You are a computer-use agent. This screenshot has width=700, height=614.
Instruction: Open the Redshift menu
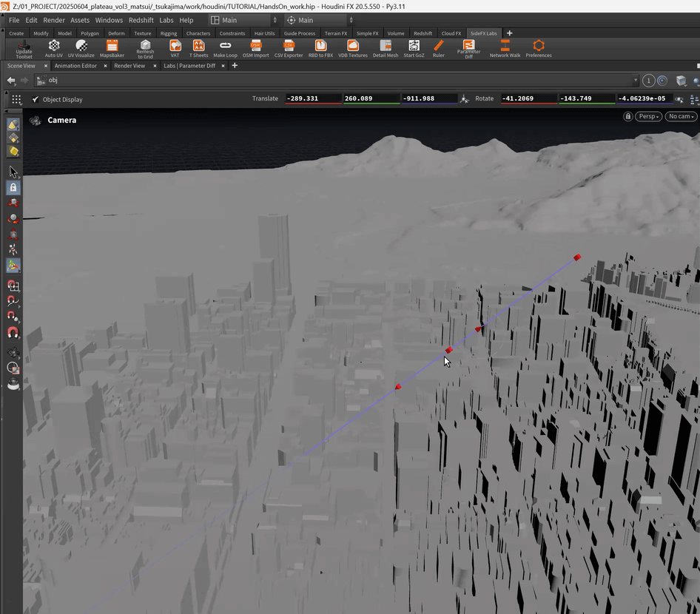point(141,20)
